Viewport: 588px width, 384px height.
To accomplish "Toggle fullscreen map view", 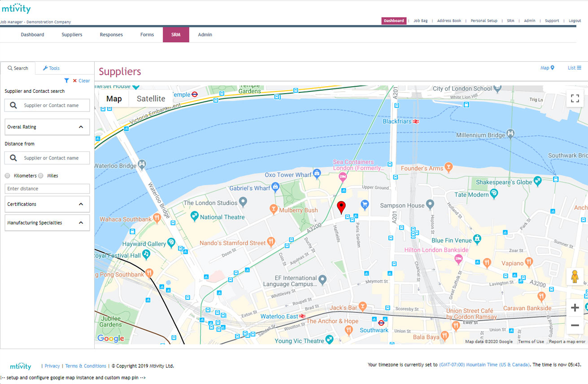I will point(575,98).
